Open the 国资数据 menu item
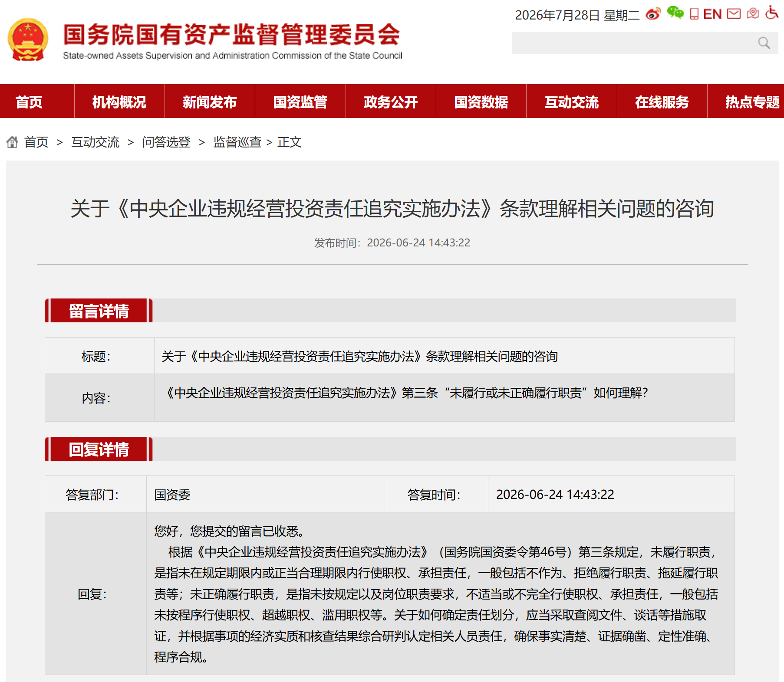784x682 pixels. click(x=481, y=102)
